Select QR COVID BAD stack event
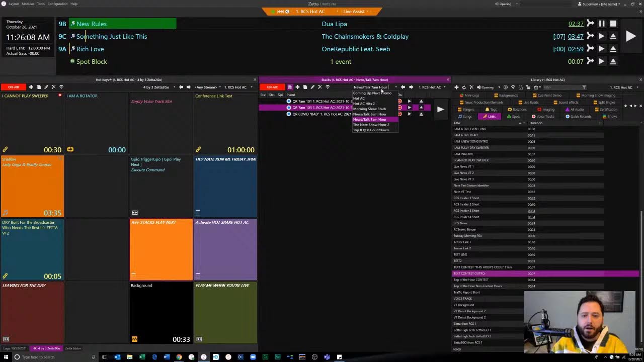Viewport: 644px width, 362px height. (323, 114)
